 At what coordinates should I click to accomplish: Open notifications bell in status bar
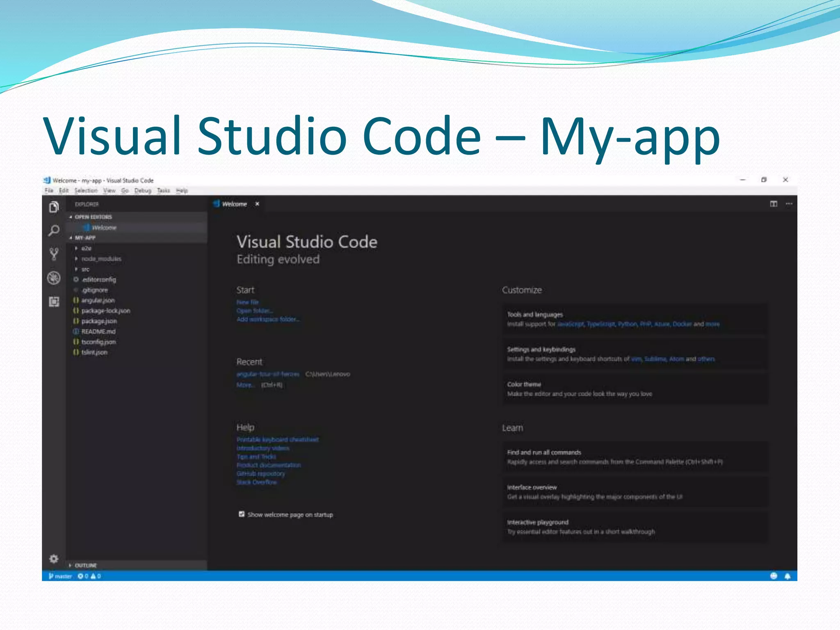pyautogui.click(x=787, y=576)
